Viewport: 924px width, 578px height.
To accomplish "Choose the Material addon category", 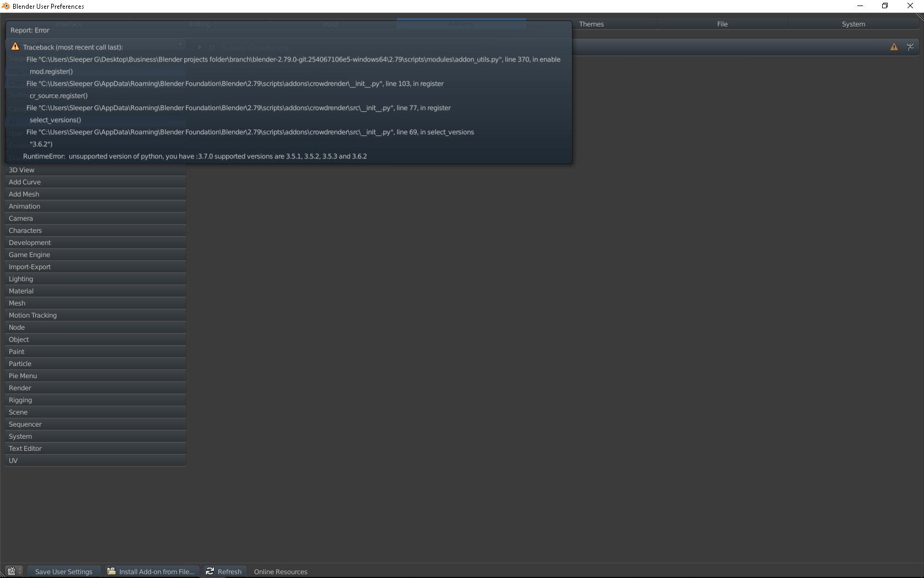I will click(96, 291).
